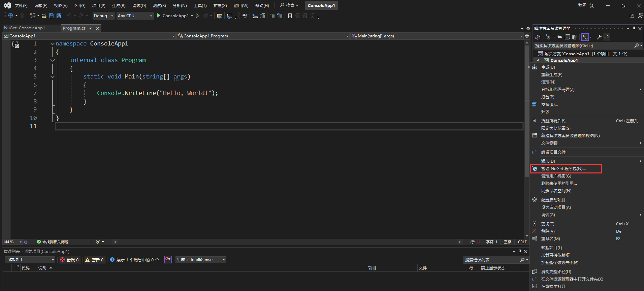Open the 调试(D) menu
Image resolution: width=644 pixels, height=291 pixels.
tap(139, 5)
